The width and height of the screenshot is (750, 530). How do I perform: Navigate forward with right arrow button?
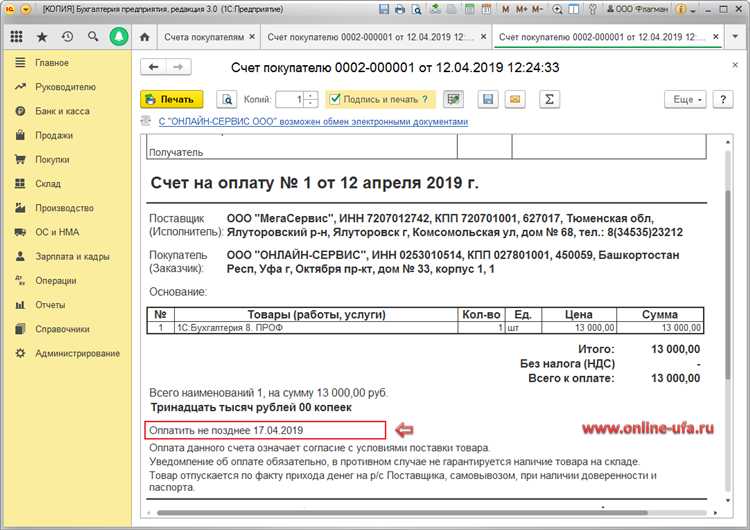[178, 67]
